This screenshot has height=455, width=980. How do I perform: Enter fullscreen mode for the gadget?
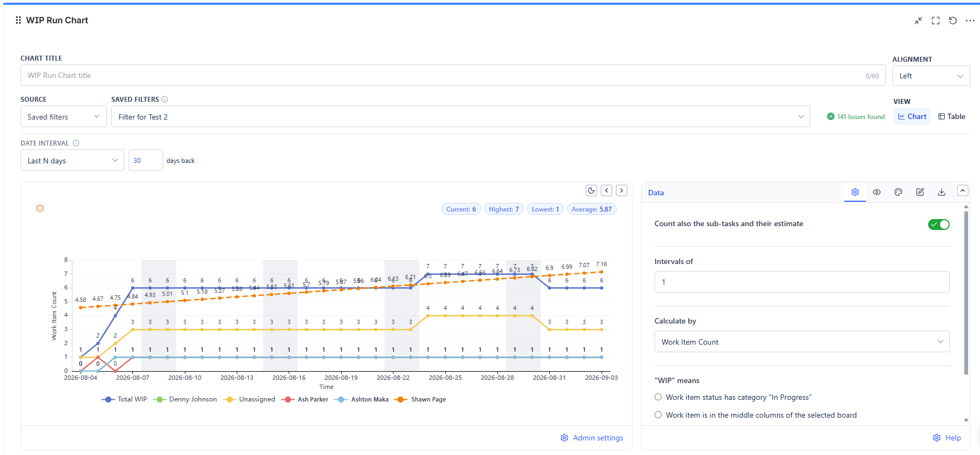[x=936, y=21]
